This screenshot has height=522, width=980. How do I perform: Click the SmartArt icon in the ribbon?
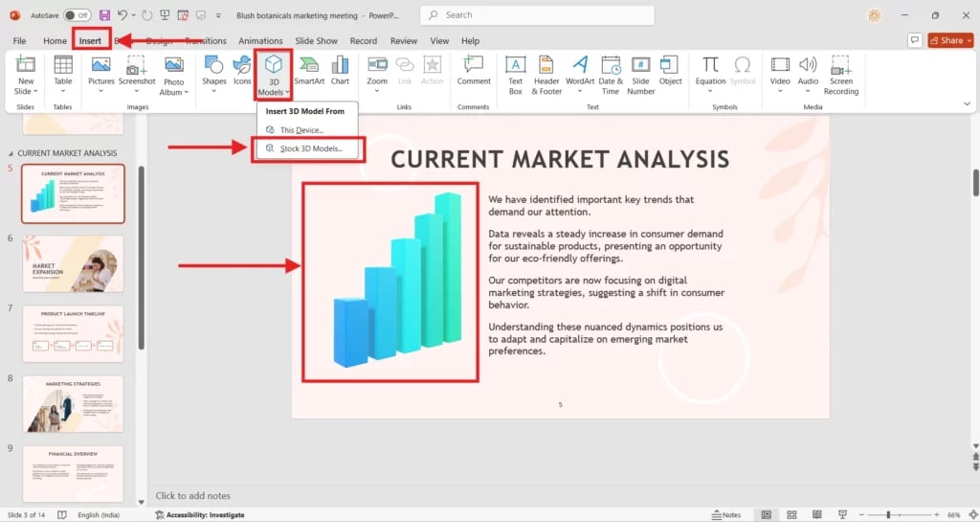(309, 70)
